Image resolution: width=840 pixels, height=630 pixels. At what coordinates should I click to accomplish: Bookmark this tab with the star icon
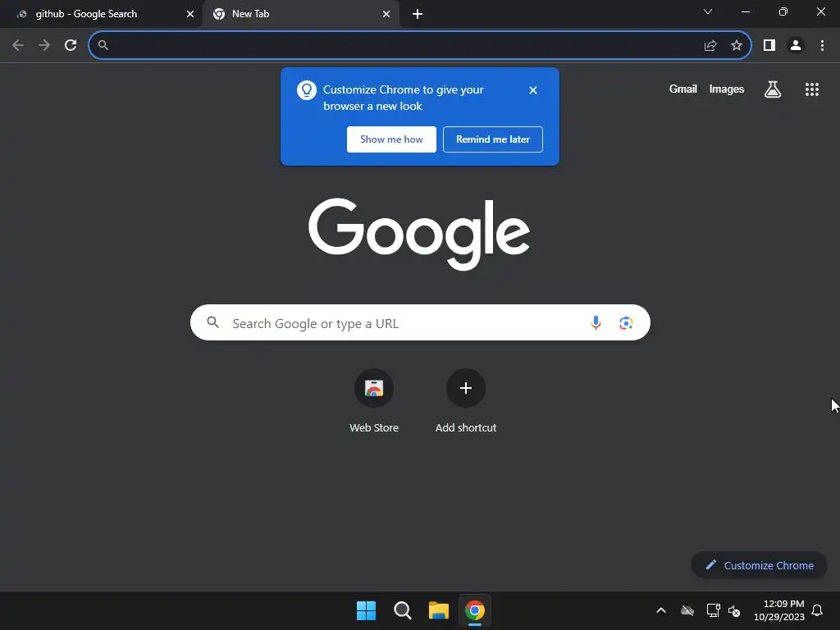point(737,46)
